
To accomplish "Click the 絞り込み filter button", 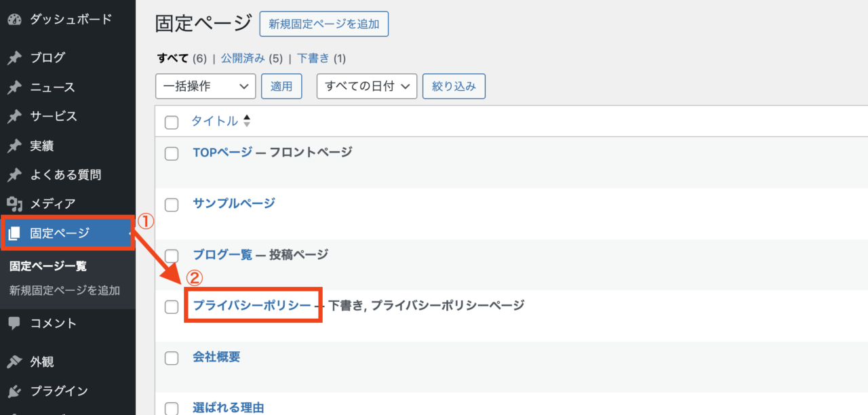I will (x=454, y=86).
